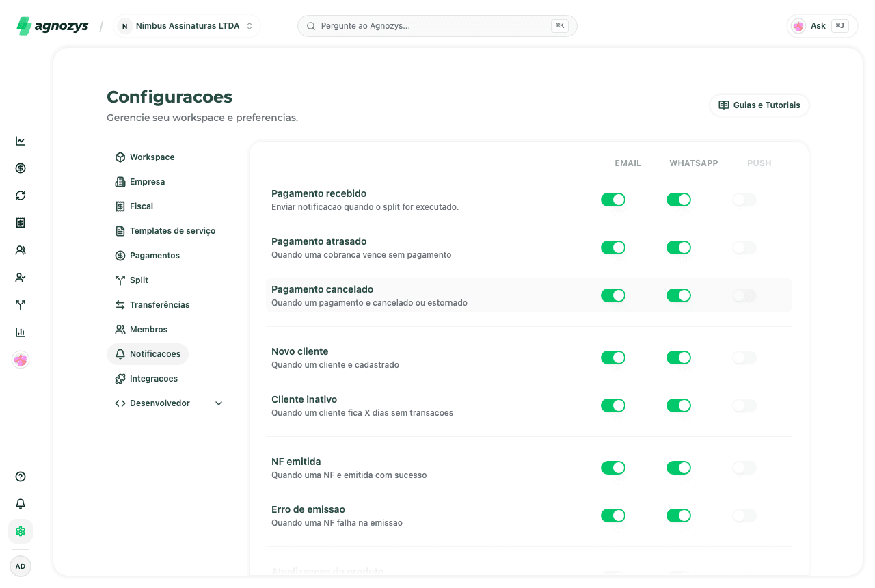This screenshot has width=875, height=588.
Task: Click the receipt icon beside Fiscal
Action: (120, 206)
